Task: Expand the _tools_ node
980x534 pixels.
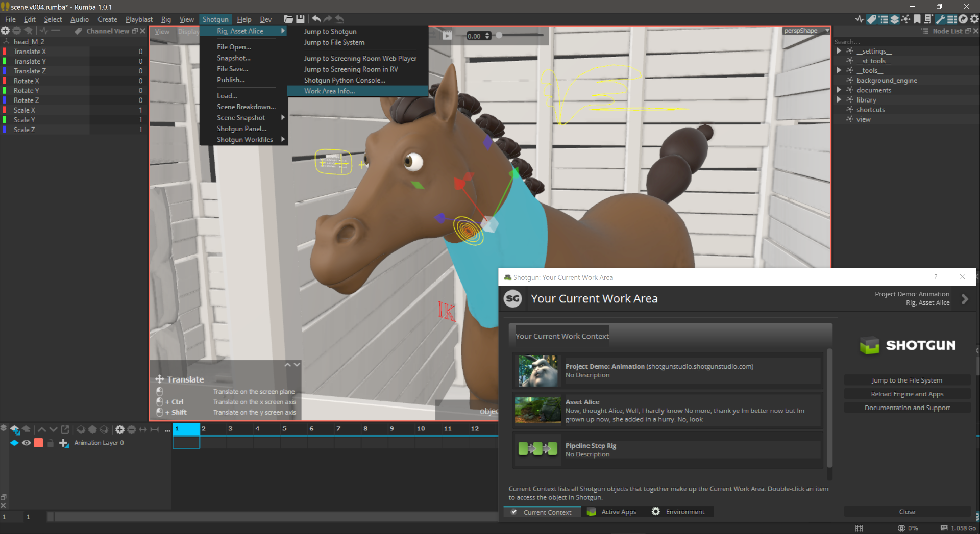Action: (839, 70)
